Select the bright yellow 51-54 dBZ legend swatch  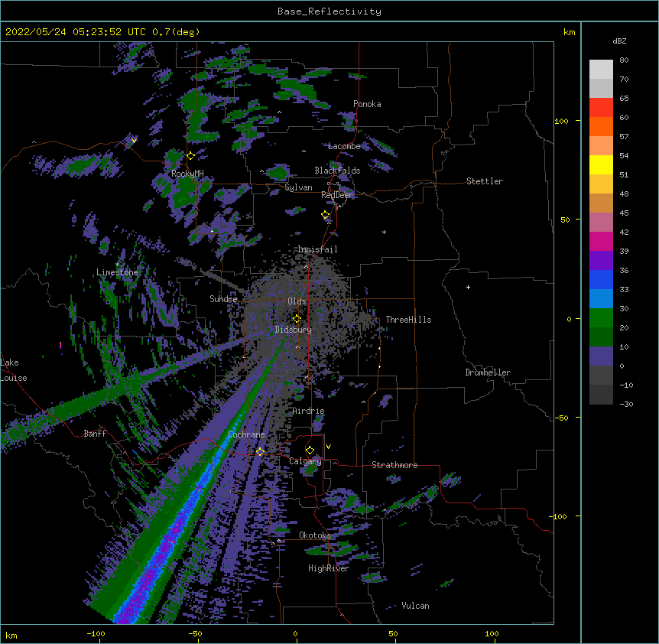point(601,165)
